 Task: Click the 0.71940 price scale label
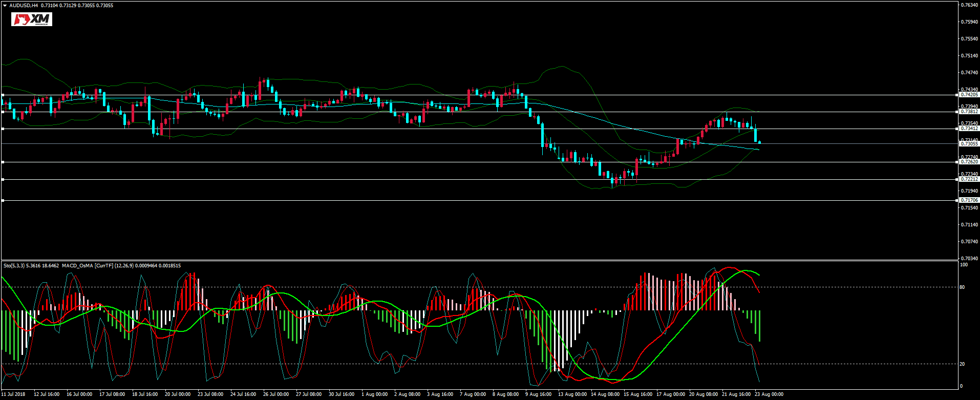pyautogui.click(x=970, y=191)
